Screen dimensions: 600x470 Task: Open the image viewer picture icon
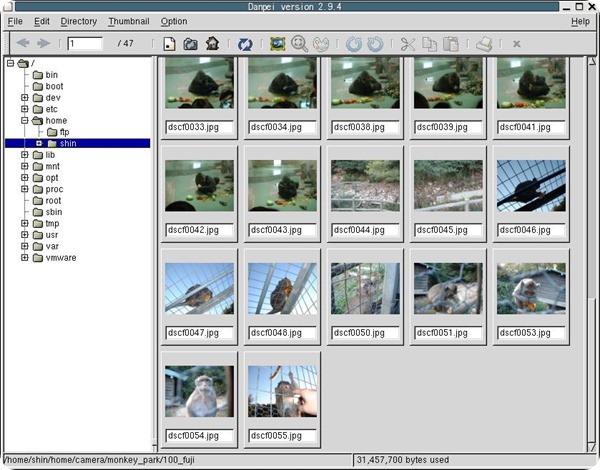coord(278,44)
